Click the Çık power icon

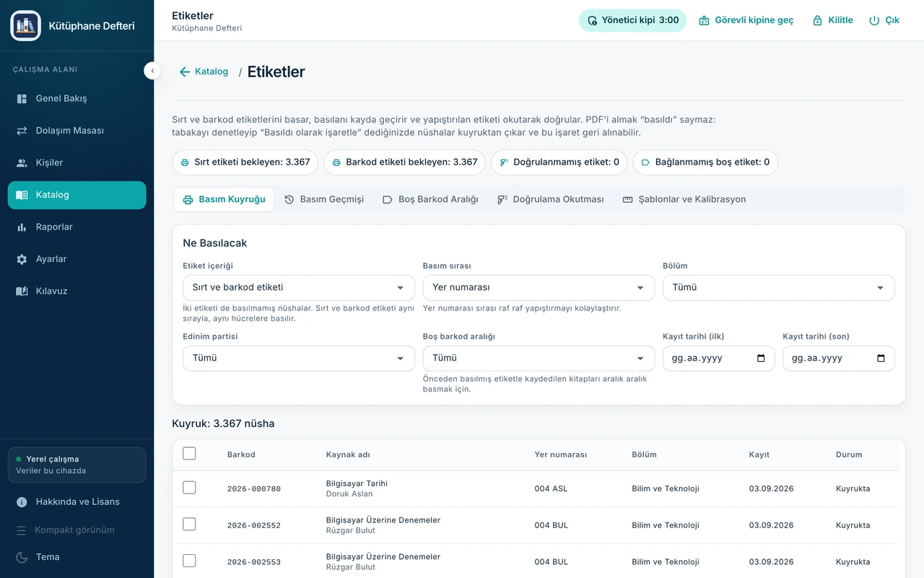tap(874, 20)
